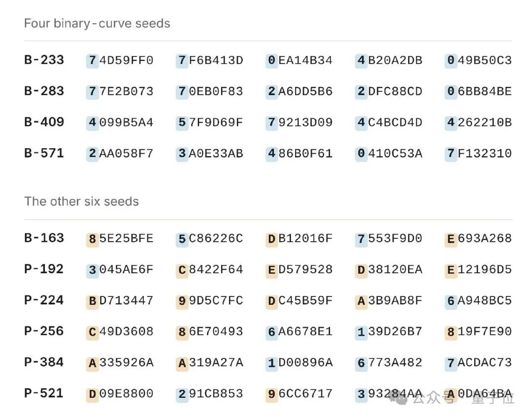The image size is (532, 419).
Task: Click the B-409 row label
Action: (x=44, y=122)
